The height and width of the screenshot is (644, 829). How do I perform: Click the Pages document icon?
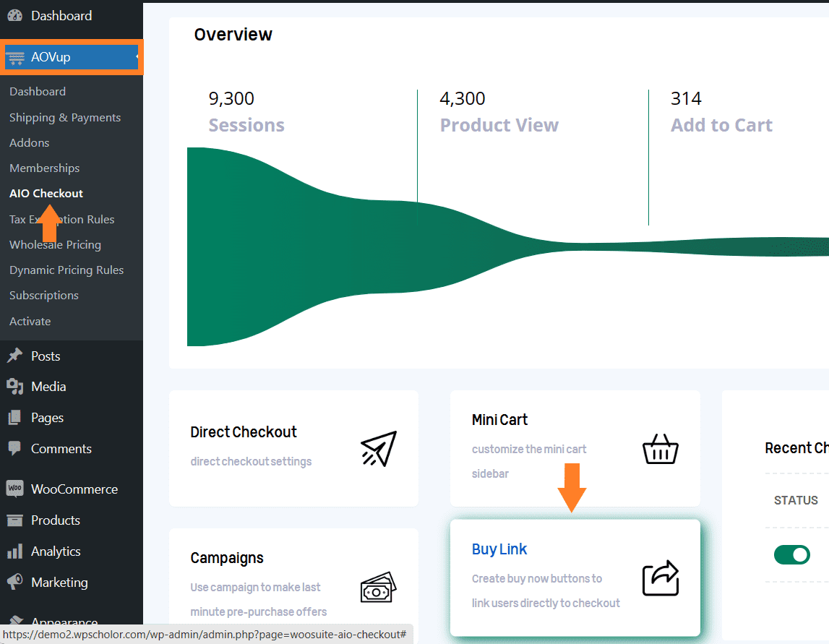coord(14,418)
